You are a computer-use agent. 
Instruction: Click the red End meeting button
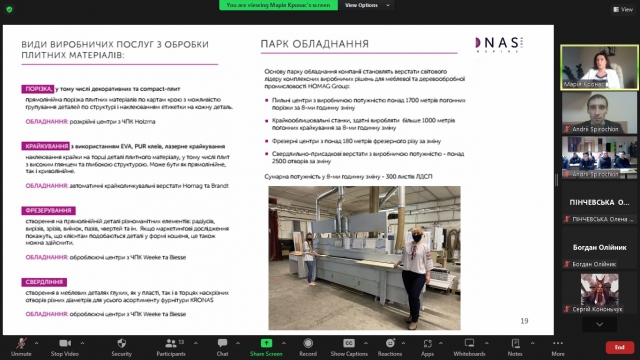tap(620, 347)
